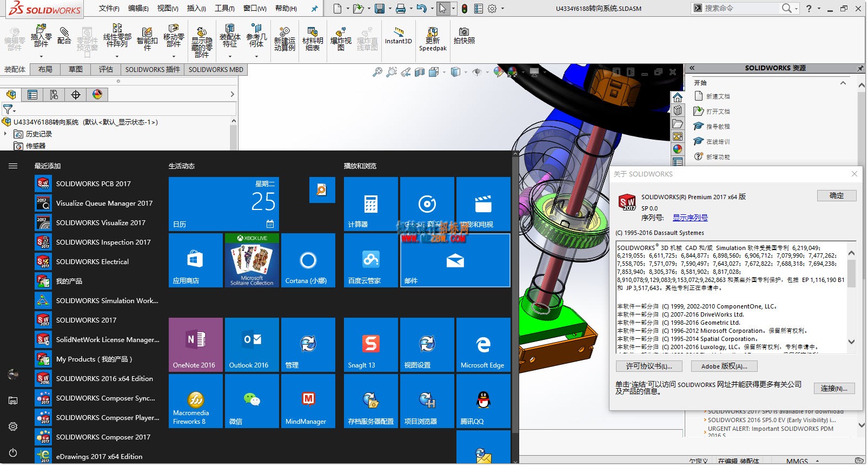
Task: Create a 新建运动算例 motion study
Action: point(284,39)
